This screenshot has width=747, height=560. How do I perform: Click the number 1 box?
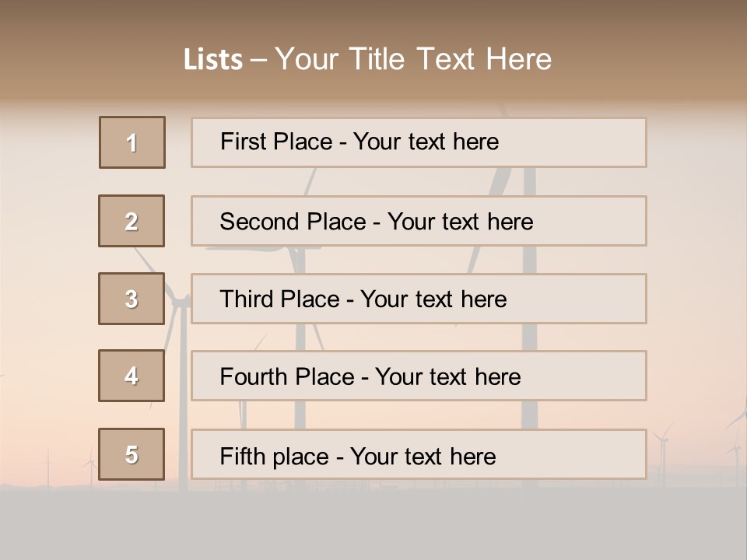point(132,142)
